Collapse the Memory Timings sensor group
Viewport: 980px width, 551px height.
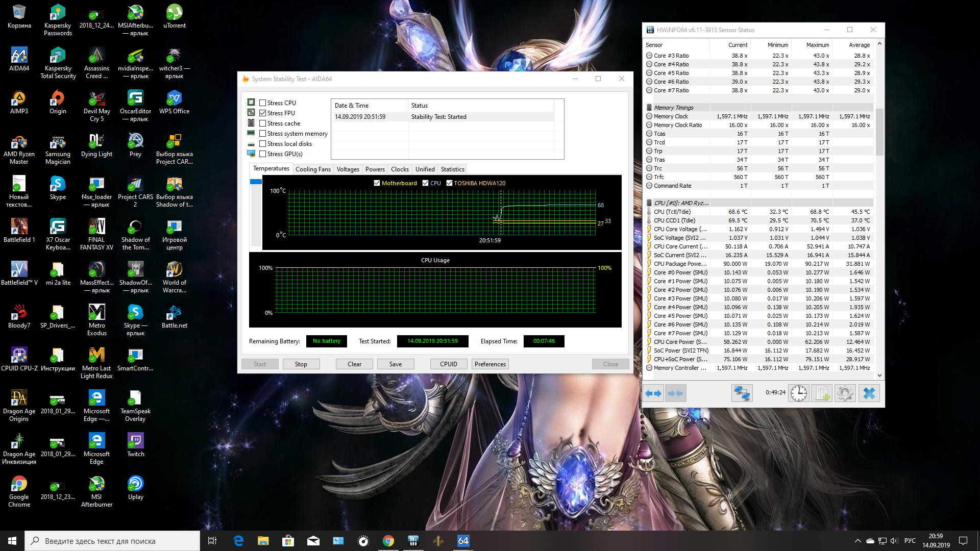674,108
